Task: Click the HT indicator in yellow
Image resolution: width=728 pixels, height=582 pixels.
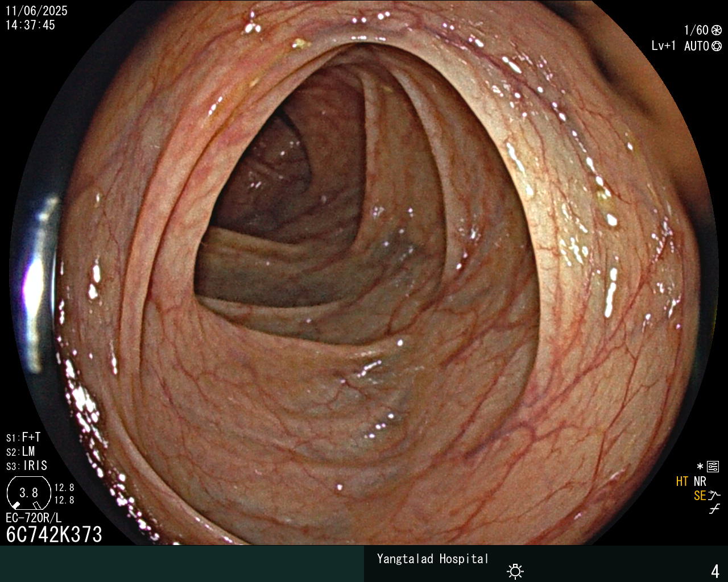Action: tap(682, 482)
